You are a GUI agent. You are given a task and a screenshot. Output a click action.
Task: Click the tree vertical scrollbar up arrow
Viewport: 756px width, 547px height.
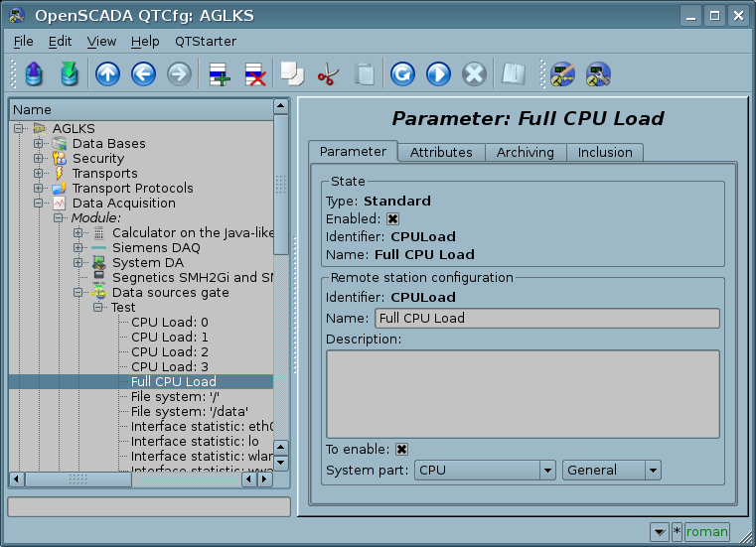(280, 106)
